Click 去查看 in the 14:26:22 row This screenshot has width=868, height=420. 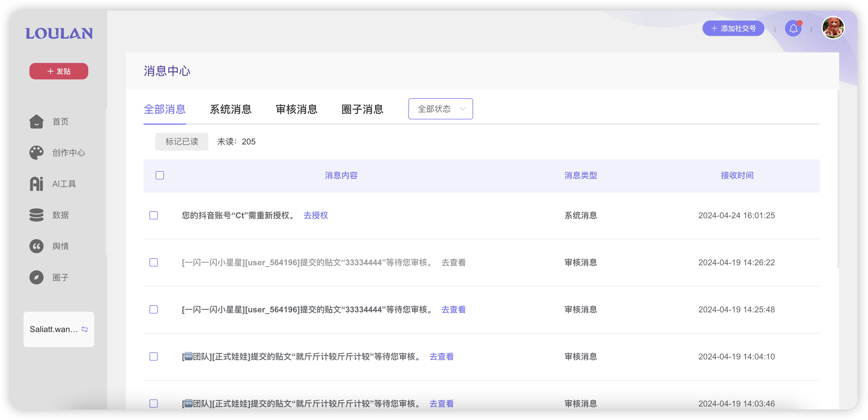click(453, 262)
